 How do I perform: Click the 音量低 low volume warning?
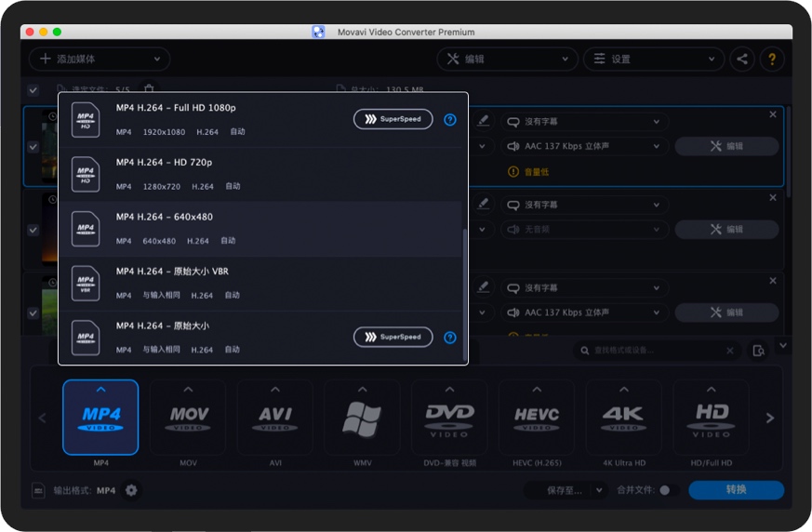click(528, 171)
